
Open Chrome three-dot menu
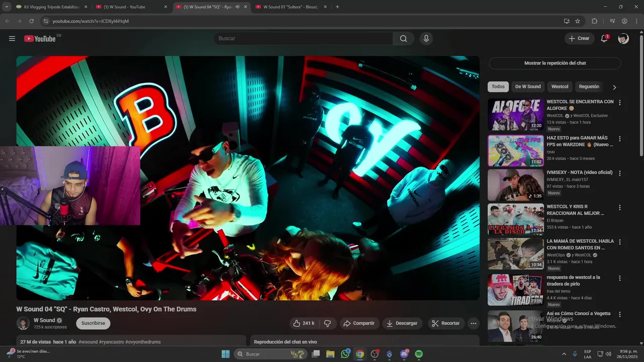point(636,21)
